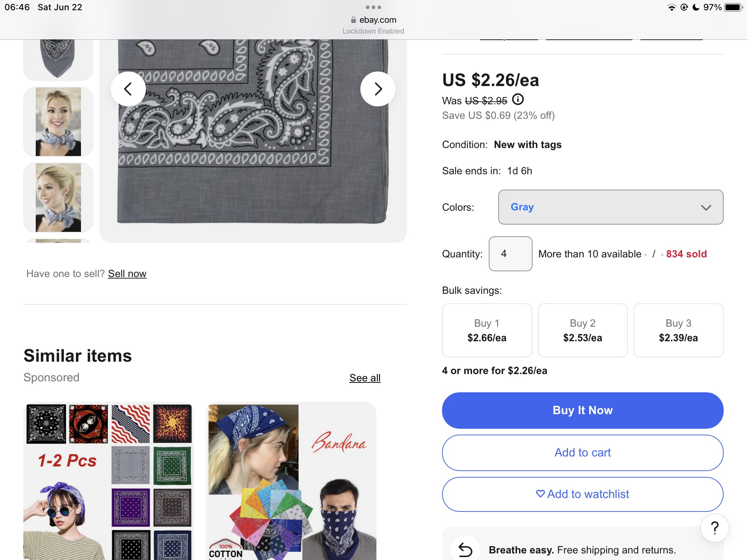Tap the heart icon on watchlist button
Screen dimensions: 747x560
(x=540, y=494)
